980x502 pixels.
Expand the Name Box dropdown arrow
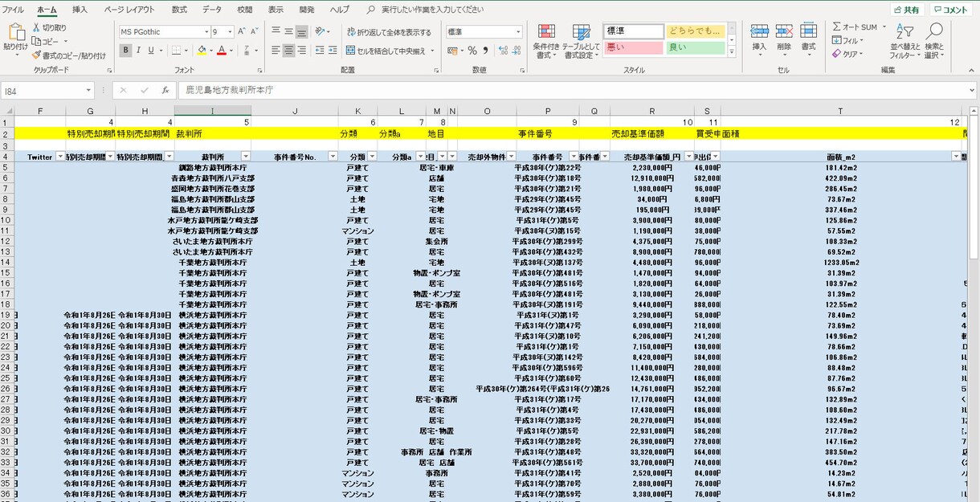[x=88, y=91]
